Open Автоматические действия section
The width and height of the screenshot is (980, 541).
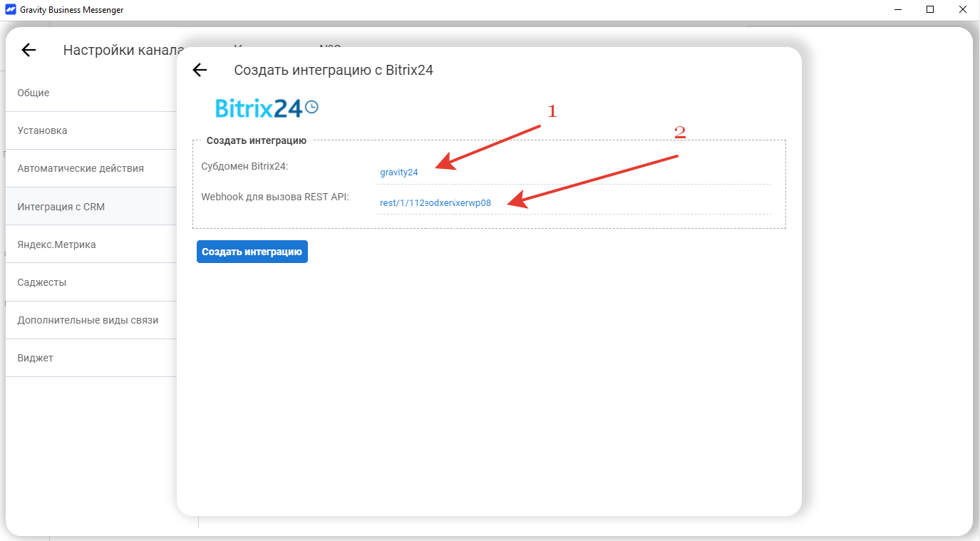point(91,168)
